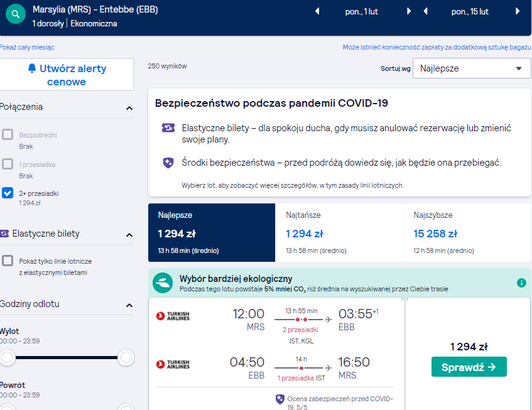The image size is (532, 410).
Task: Click departure date pon., 1 lut
Action: [362, 11]
